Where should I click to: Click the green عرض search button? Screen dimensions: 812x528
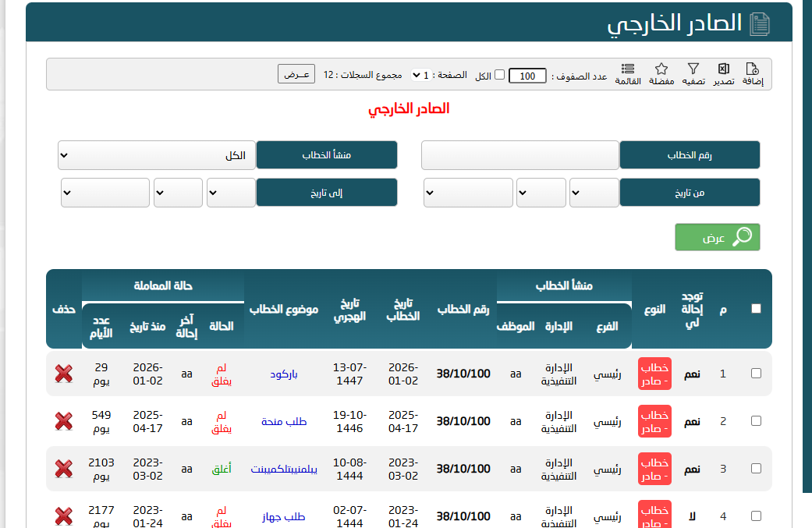(x=717, y=238)
